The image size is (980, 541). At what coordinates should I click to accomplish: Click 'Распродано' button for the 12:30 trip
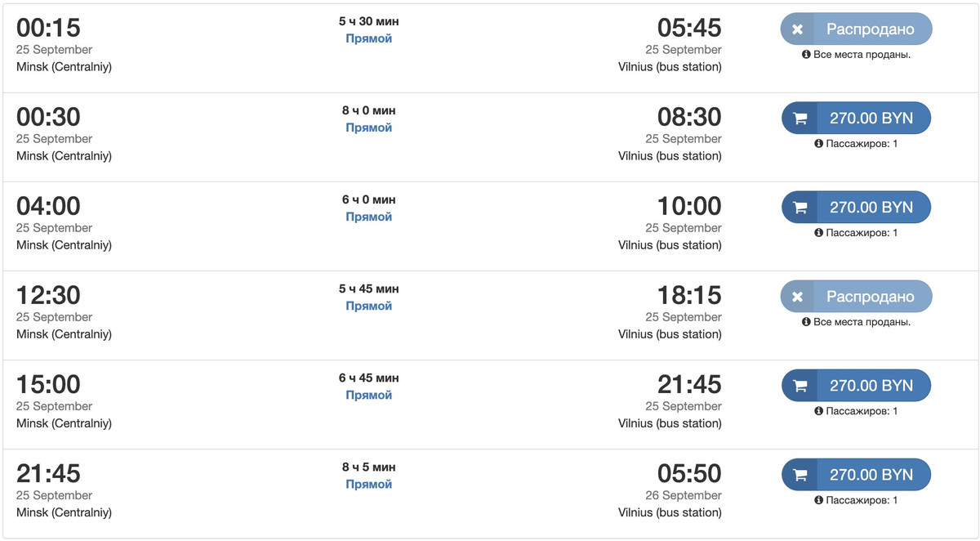[x=870, y=297]
